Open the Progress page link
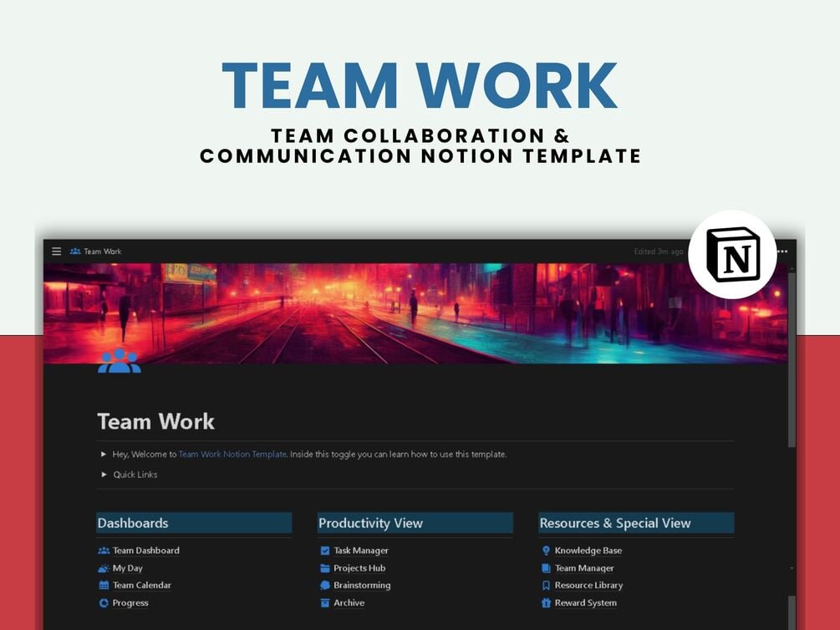 (x=130, y=602)
